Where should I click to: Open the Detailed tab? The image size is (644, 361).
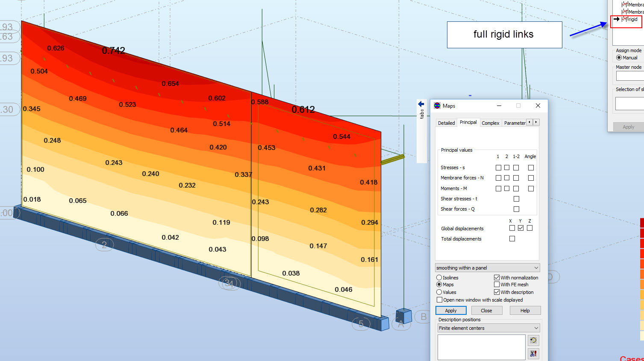pos(446,123)
